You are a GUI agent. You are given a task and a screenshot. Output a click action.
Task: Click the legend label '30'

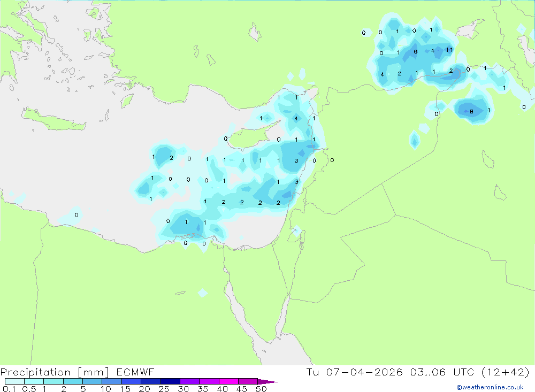tap(183, 389)
